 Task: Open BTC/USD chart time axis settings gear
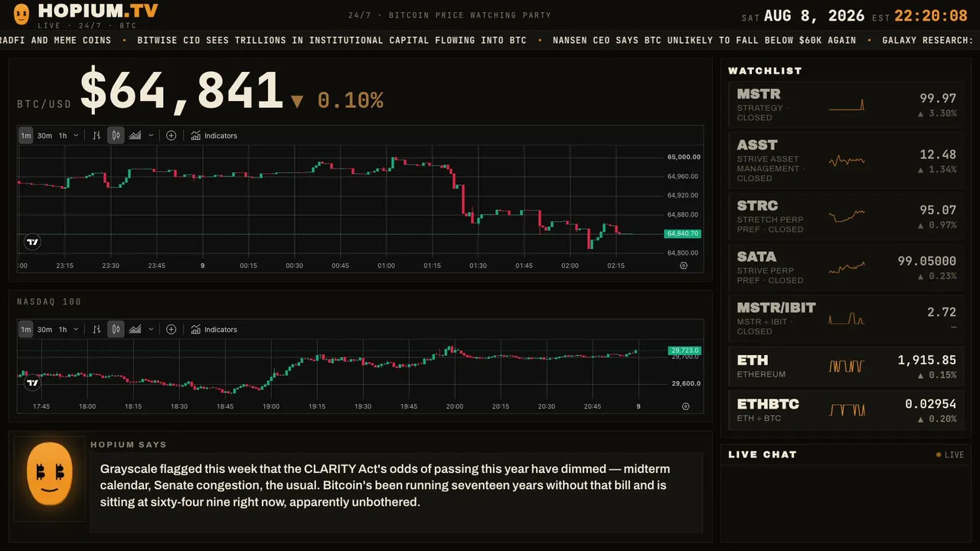(684, 266)
